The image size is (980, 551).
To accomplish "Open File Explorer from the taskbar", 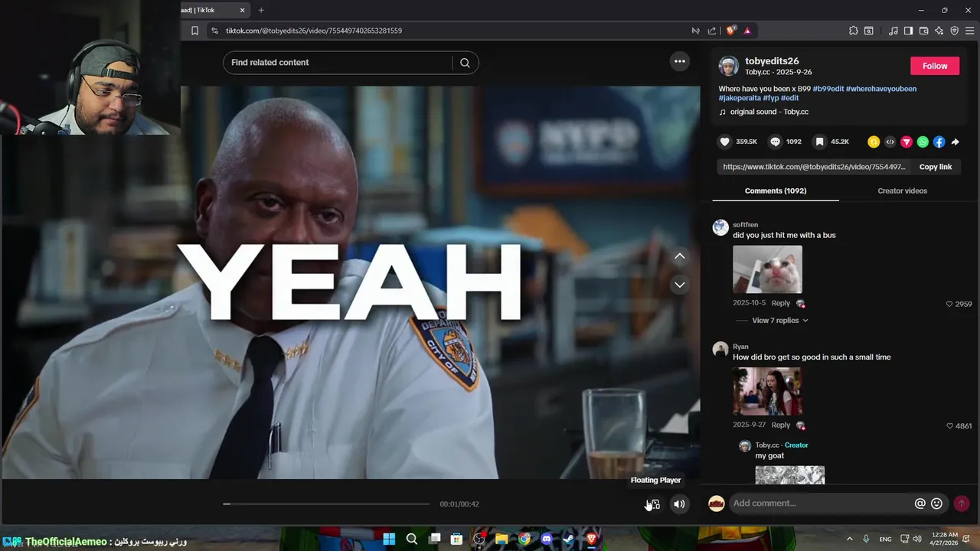I will click(x=501, y=539).
